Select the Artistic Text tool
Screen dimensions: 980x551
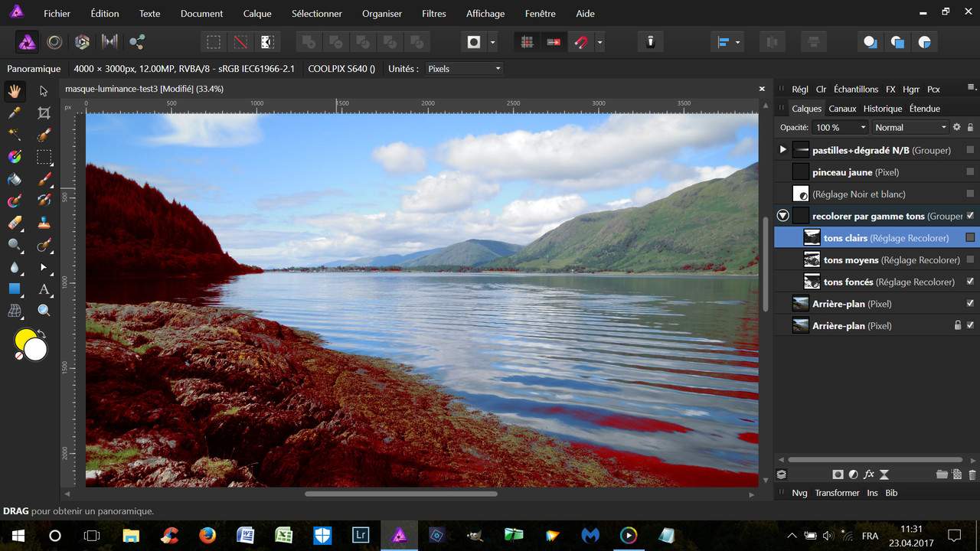point(44,289)
